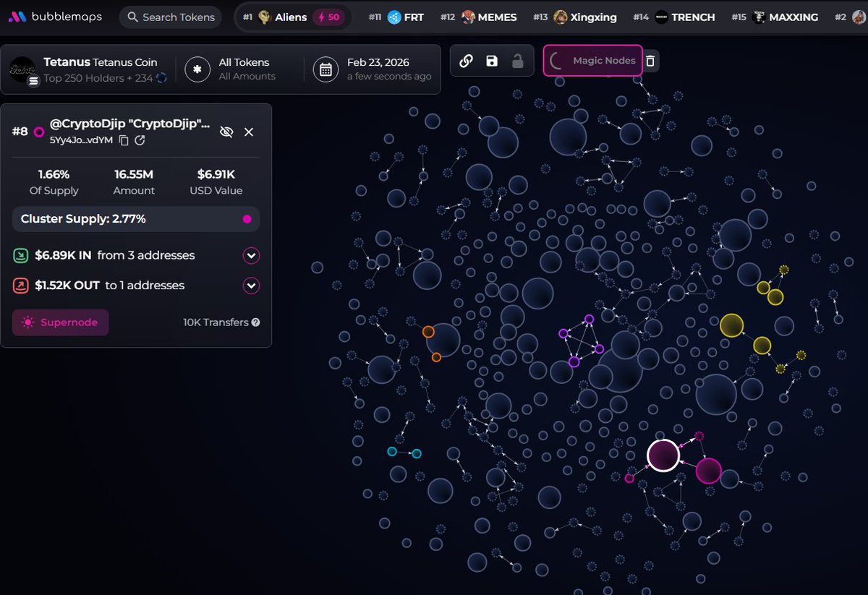868x595 pixels.
Task: Select the white-outlined selected bubble
Action: pyautogui.click(x=663, y=455)
